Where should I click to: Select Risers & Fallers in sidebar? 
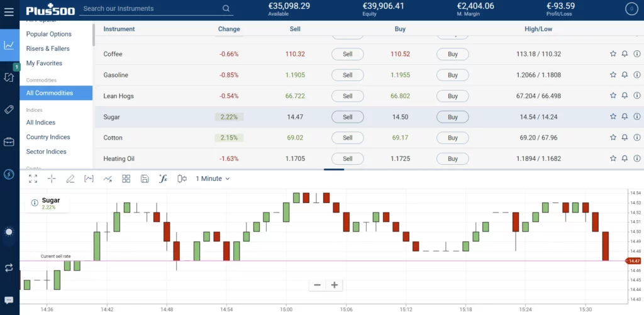pyautogui.click(x=48, y=48)
